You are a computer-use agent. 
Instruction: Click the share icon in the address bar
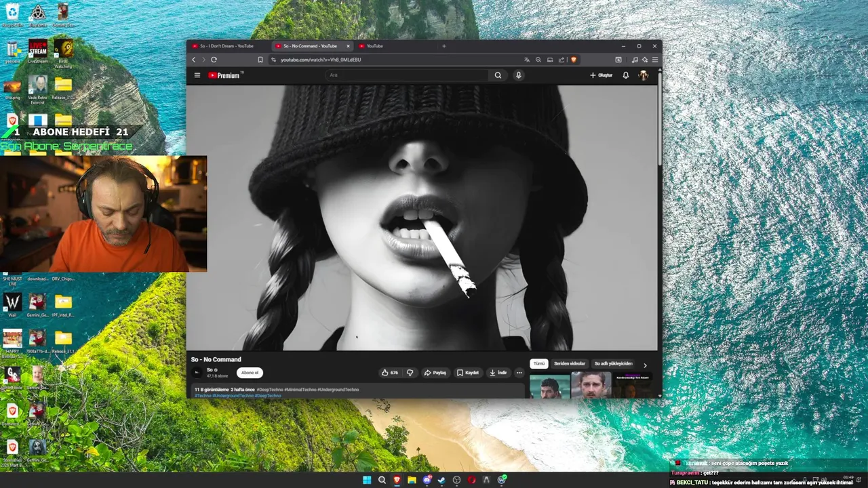(x=561, y=60)
